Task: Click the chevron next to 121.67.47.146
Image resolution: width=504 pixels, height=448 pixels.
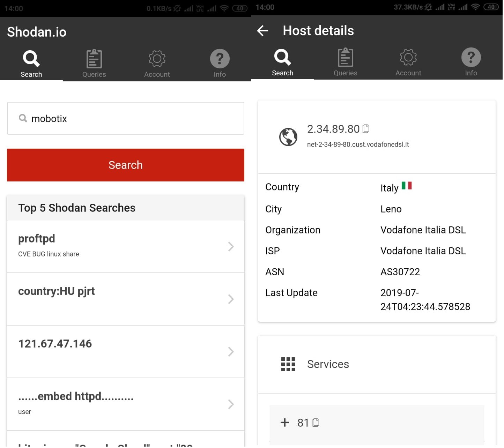Action: [231, 352]
